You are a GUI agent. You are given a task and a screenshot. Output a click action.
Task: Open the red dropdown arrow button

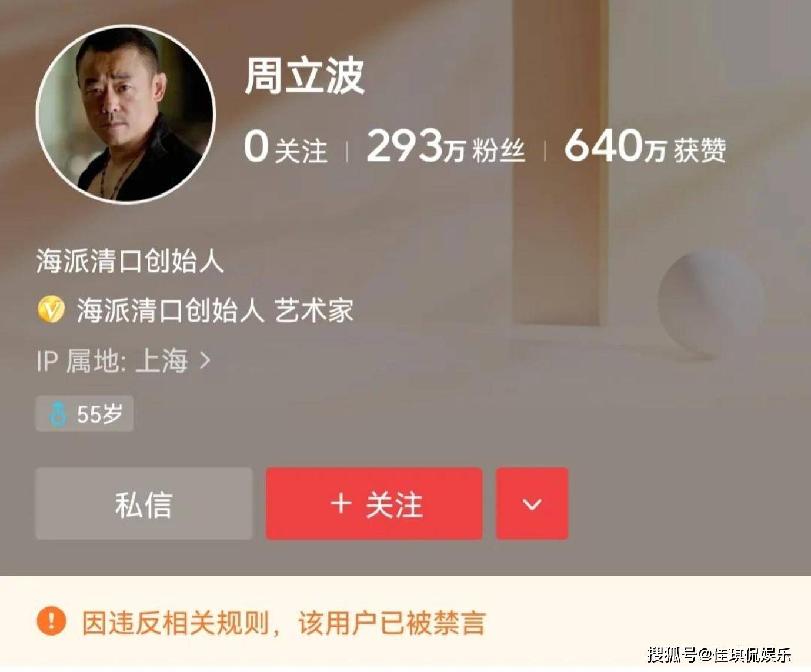[532, 504]
